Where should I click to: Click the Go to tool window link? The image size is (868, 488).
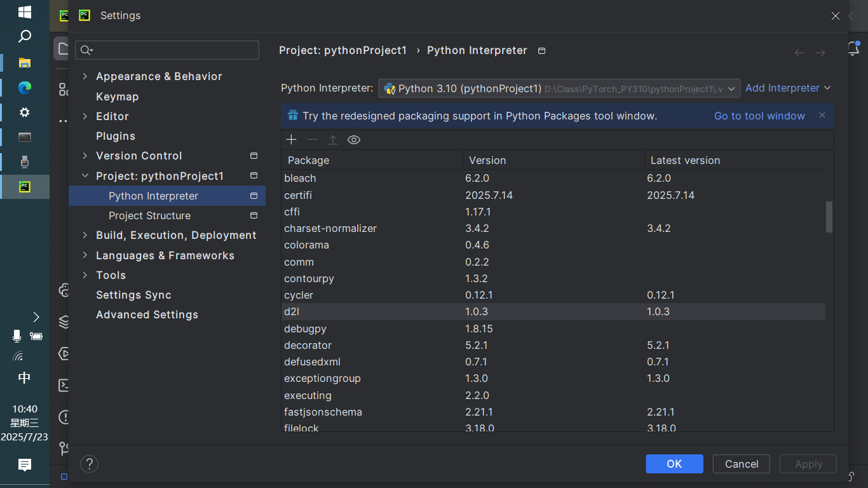pyautogui.click(x=759, y=116)
